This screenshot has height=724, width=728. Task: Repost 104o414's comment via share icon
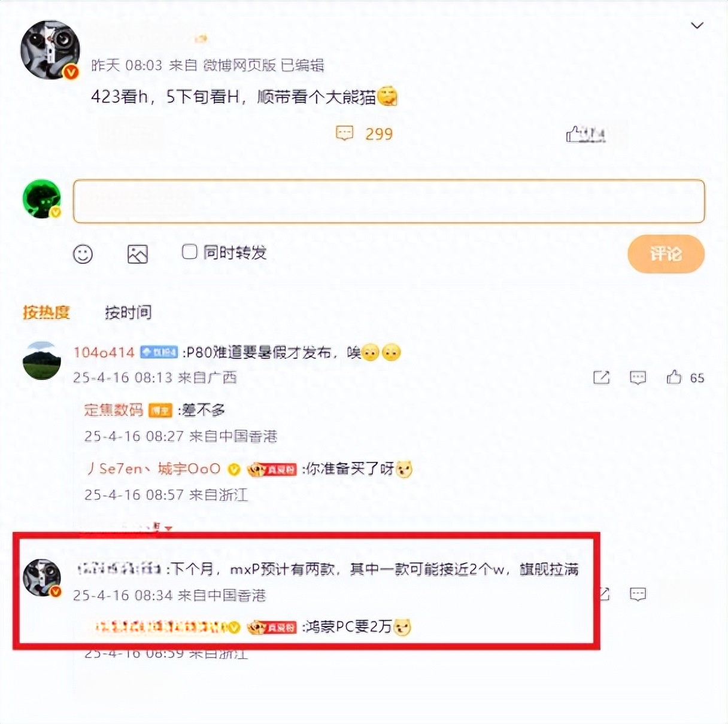pos(601,377)
